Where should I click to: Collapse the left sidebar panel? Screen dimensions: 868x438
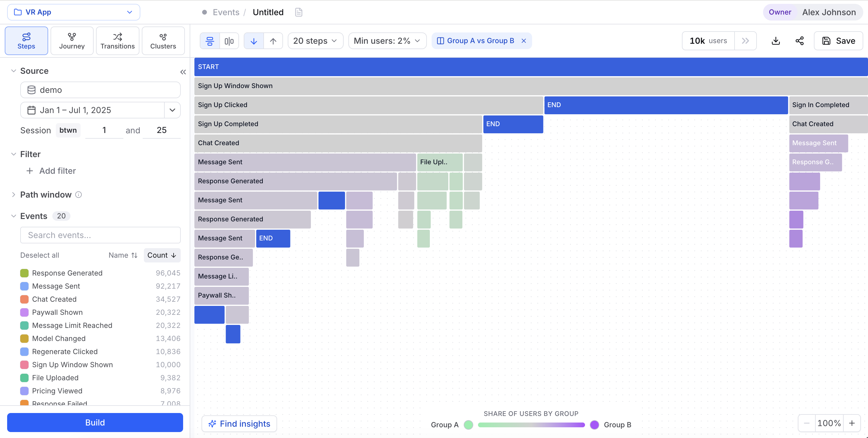click(x=183, y=72)
